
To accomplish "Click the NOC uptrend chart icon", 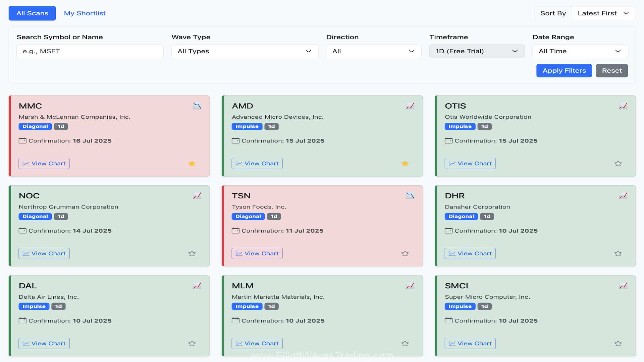I will tap(197, 196).
